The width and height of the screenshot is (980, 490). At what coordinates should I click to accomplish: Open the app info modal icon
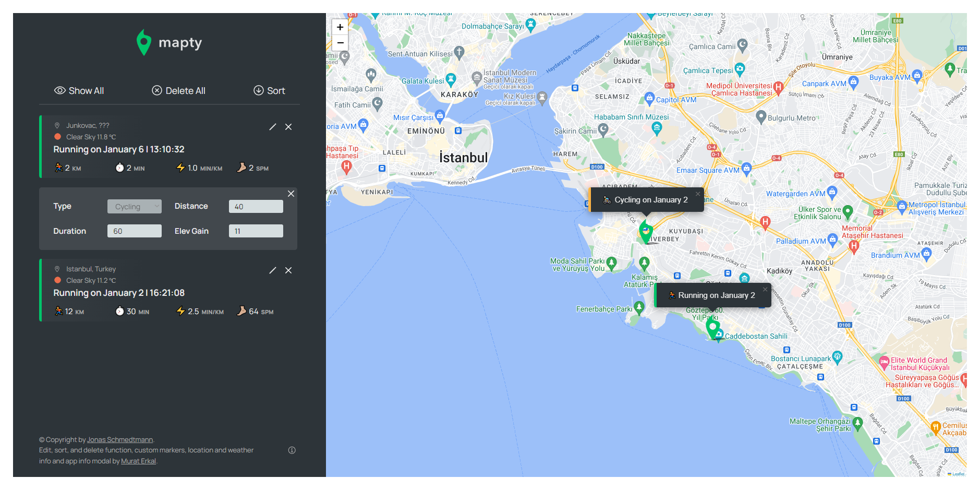[x=292, y=450]
